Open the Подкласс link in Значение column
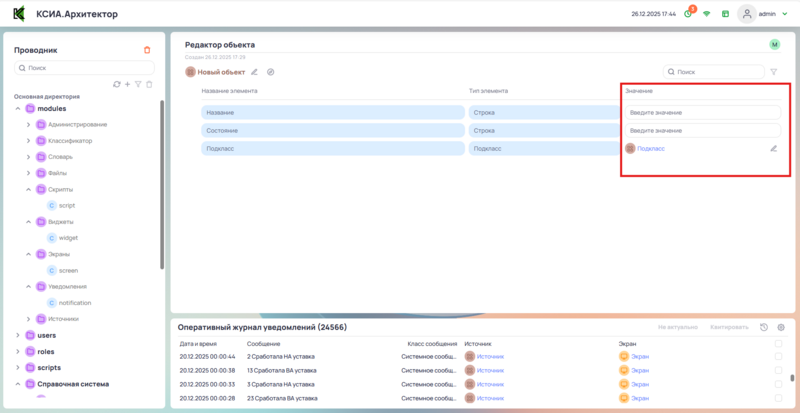The width and height of the screenshot is (800, 413). click(x=650, y=148)
